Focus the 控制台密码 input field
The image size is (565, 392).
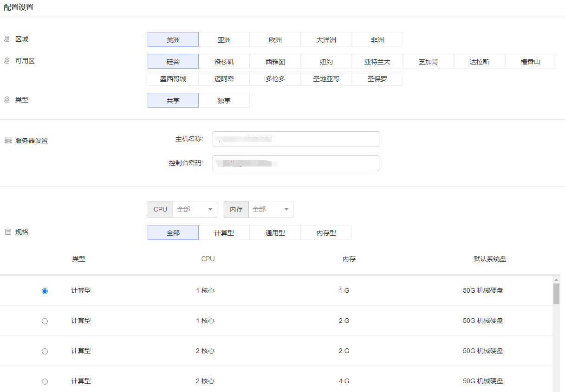click(296, 163)
